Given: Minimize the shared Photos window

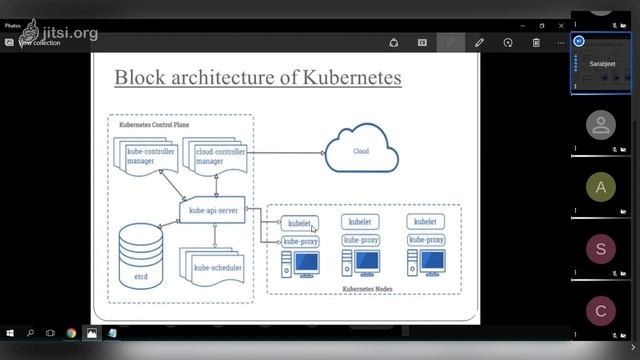Looking at the screenshot, I should click(522, 26).
